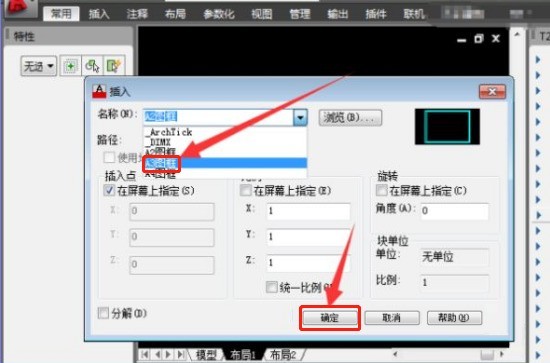Switch to the 插入 ribbon tab
This screenshot has height=363, width=550.
99,14
